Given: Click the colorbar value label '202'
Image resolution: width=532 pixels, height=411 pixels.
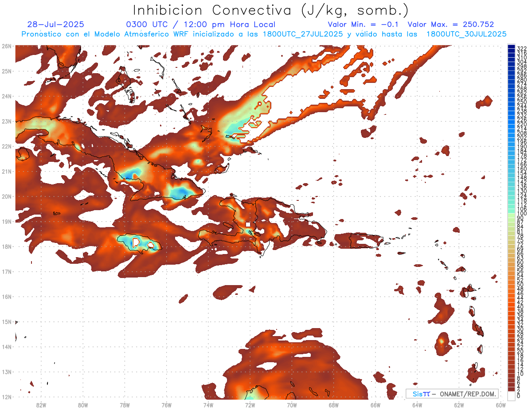Looking at the screenshot, I should [x=522, y=137].
